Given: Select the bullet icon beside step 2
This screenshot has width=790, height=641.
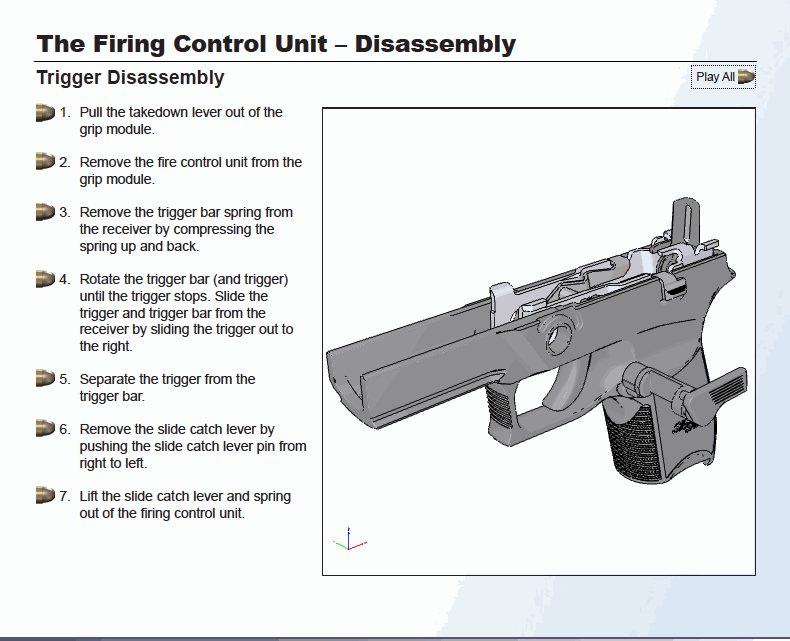Looking at the screenshot, I should 45,162.
